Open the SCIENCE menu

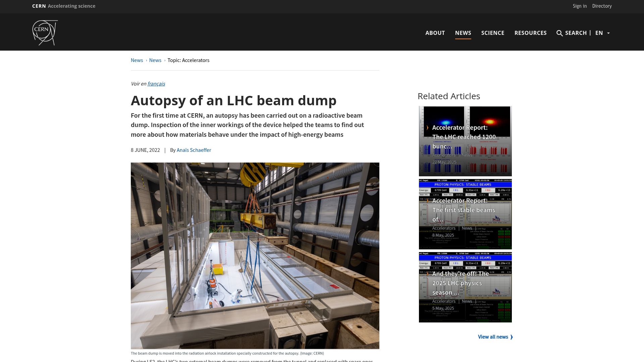tap(493, 33)
